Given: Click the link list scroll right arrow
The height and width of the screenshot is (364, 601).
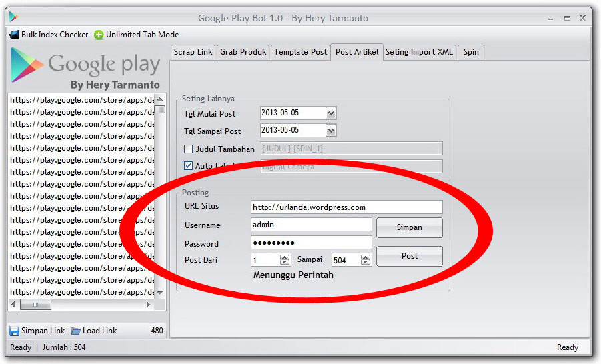Looking at the screenshot, I should point(148,305).
